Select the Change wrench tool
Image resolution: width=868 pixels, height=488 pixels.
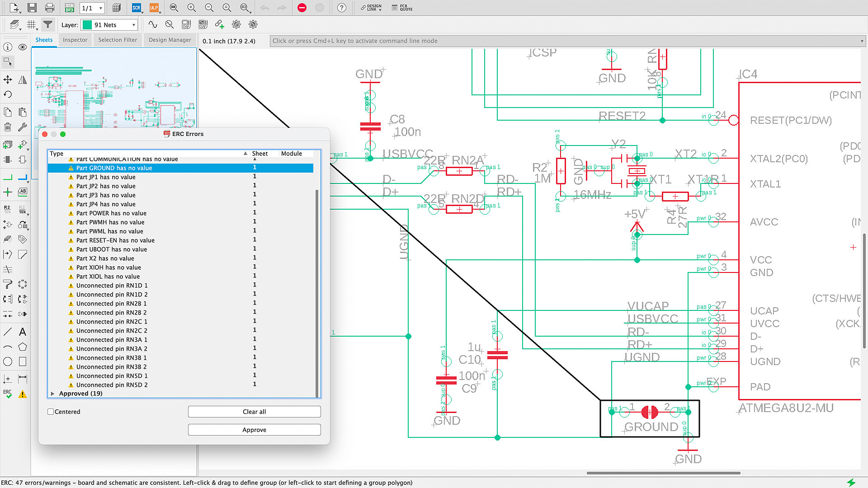(x=23, y=127)
